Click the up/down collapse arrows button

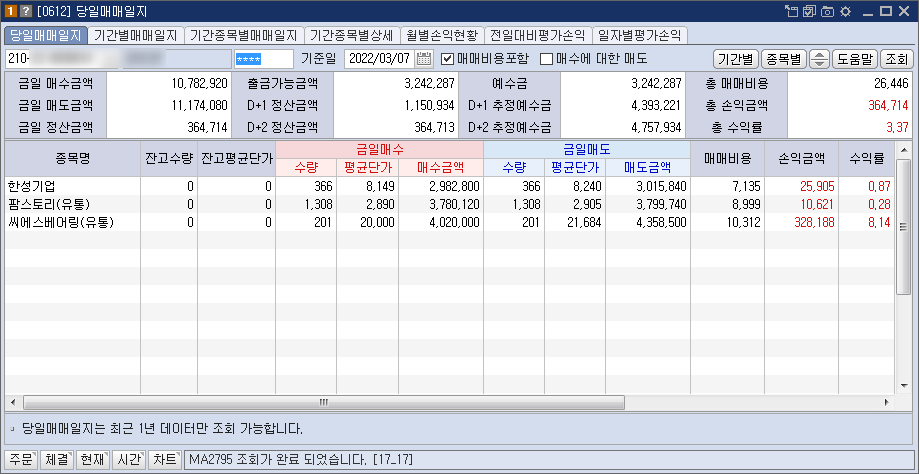pyautogui.click(x=819, y=59)
